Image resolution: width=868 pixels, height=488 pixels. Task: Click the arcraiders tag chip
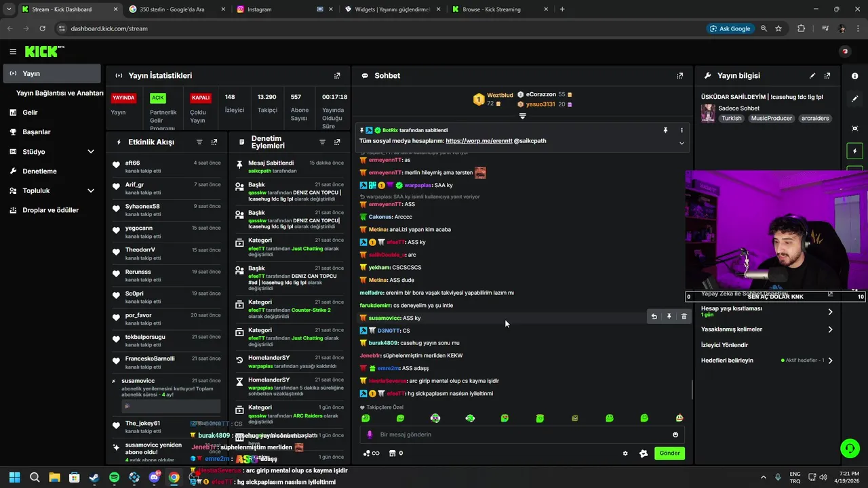(815, 118)
